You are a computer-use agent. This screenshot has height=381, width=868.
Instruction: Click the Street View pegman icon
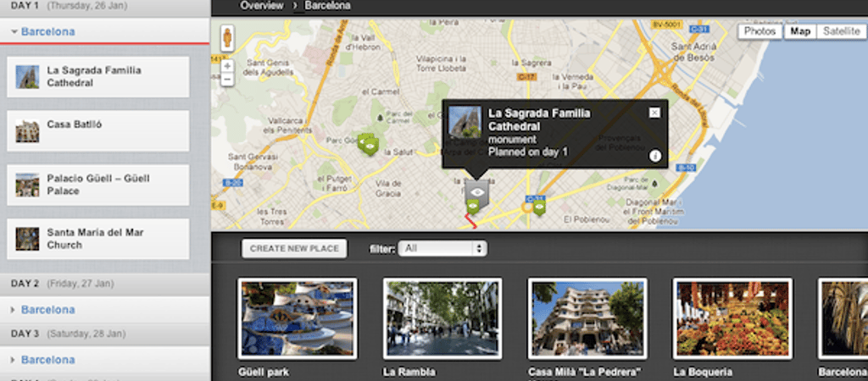point(227,38)
